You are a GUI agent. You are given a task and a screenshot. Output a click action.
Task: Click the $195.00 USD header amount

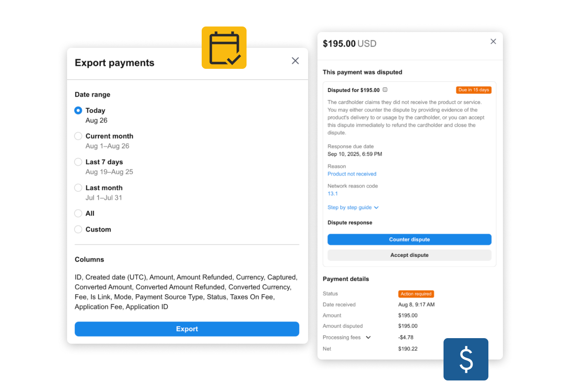350,44
